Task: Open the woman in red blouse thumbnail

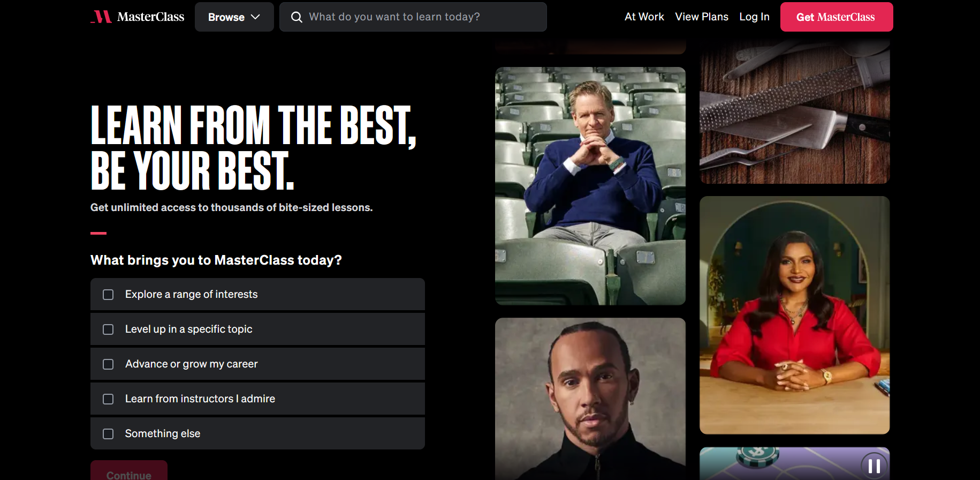Action: click(795, 315)
